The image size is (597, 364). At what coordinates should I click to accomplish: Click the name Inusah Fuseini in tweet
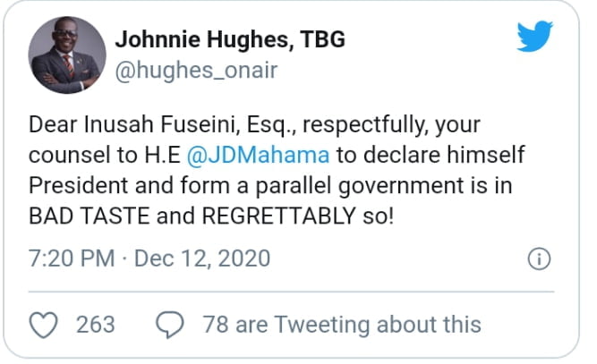click(x=162, y=124)
